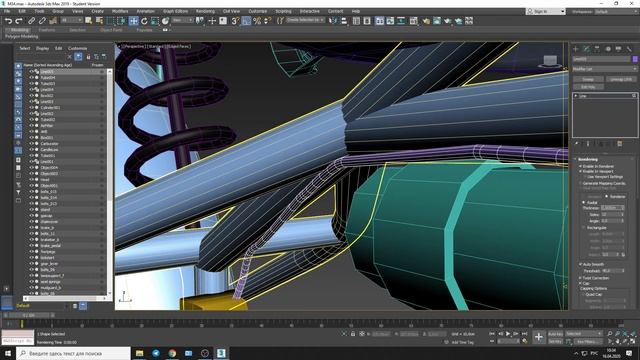This screenshot has height=360, width=640.
Task: Toggle visibility eye of Carburetor object
Action: pos(31,144)
